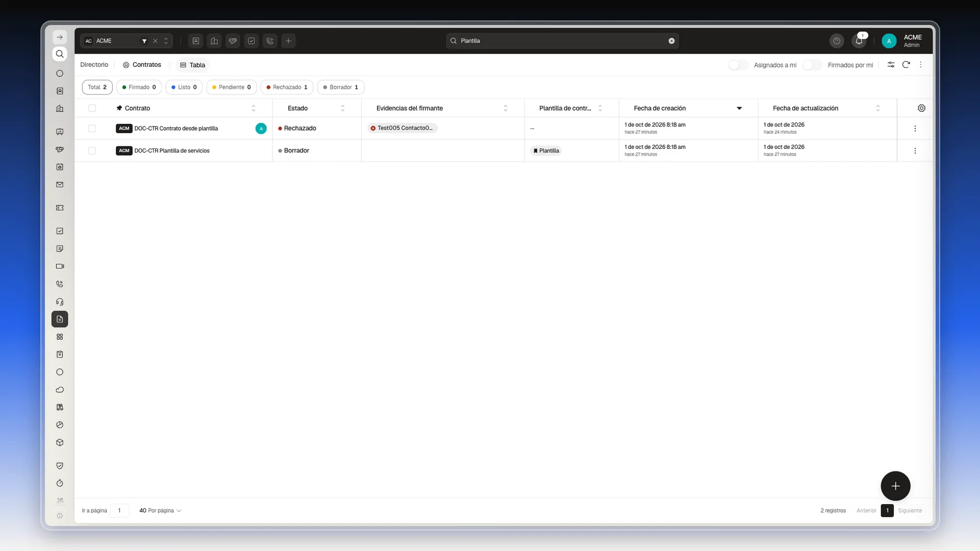Select the Tabla view tab
This screenshot has height=551, width=980.
tap(192, 65)
